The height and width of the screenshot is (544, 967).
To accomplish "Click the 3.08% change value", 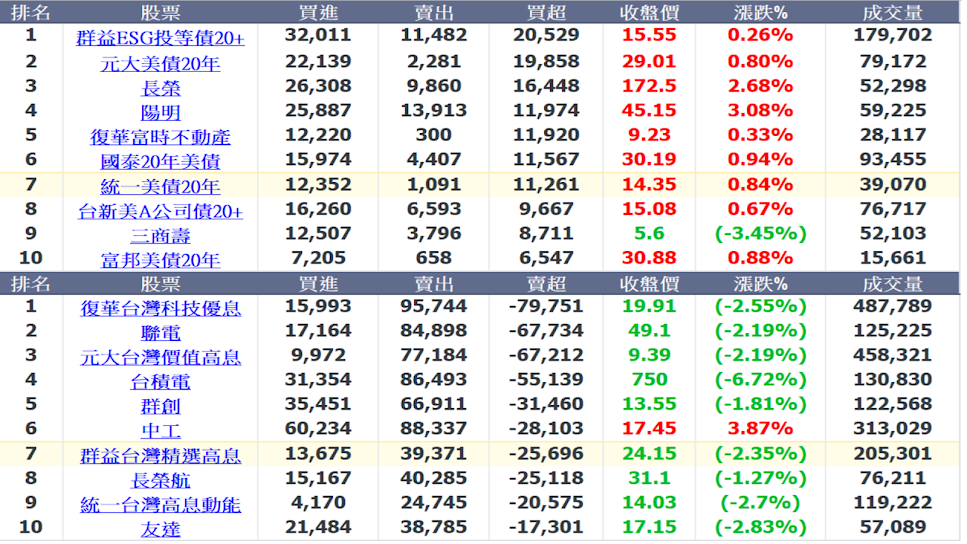I will 760,110.
